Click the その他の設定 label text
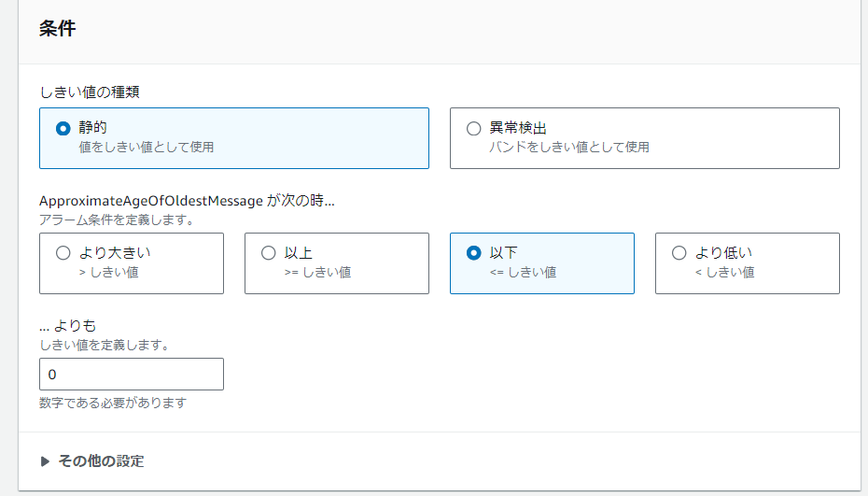Screen dimensions: 868x496 tap(102, 461)
